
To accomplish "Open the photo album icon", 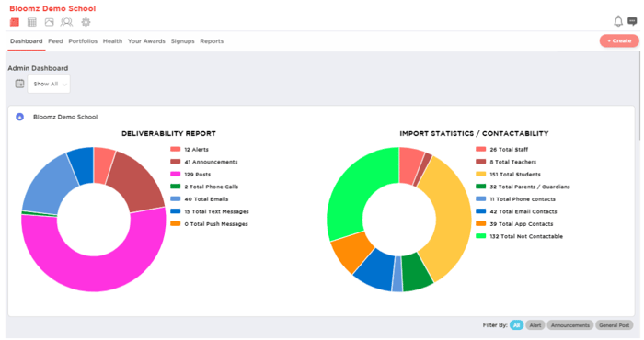I will [x=50, y=22].
